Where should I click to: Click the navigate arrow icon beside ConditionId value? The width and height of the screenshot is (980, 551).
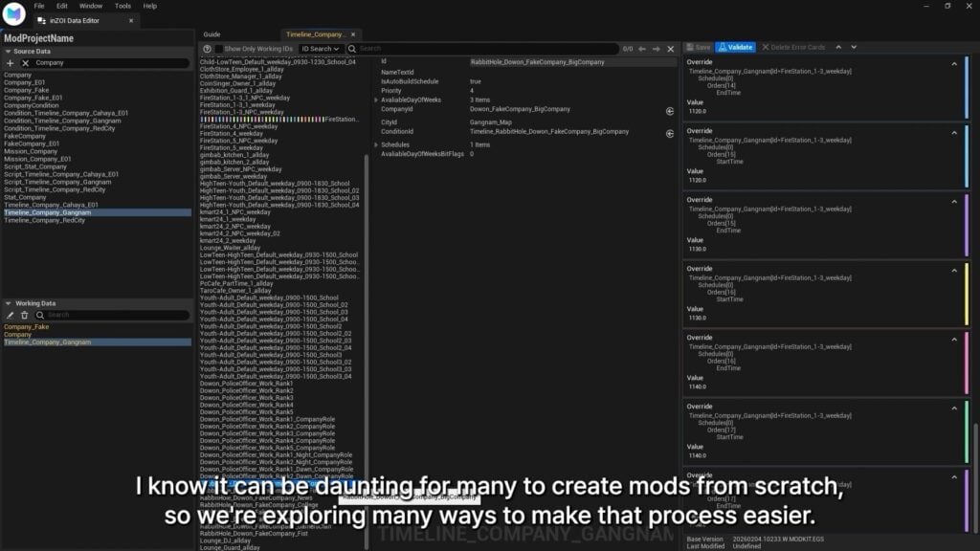point(670,133)
